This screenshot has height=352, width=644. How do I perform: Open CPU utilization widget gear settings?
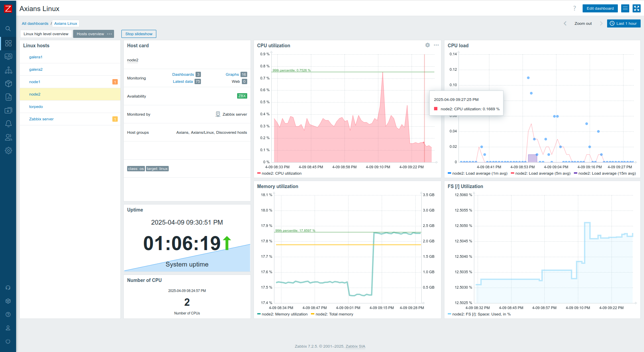(x=427, y=45)
